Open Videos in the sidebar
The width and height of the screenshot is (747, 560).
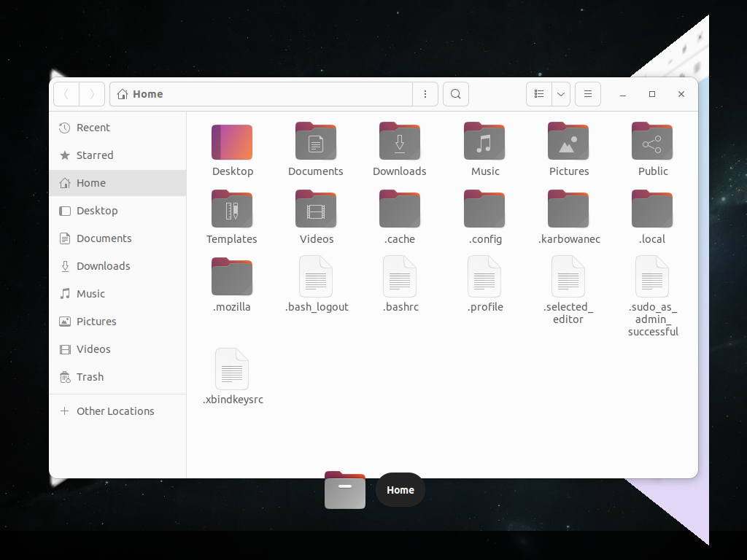pos(117,349)
